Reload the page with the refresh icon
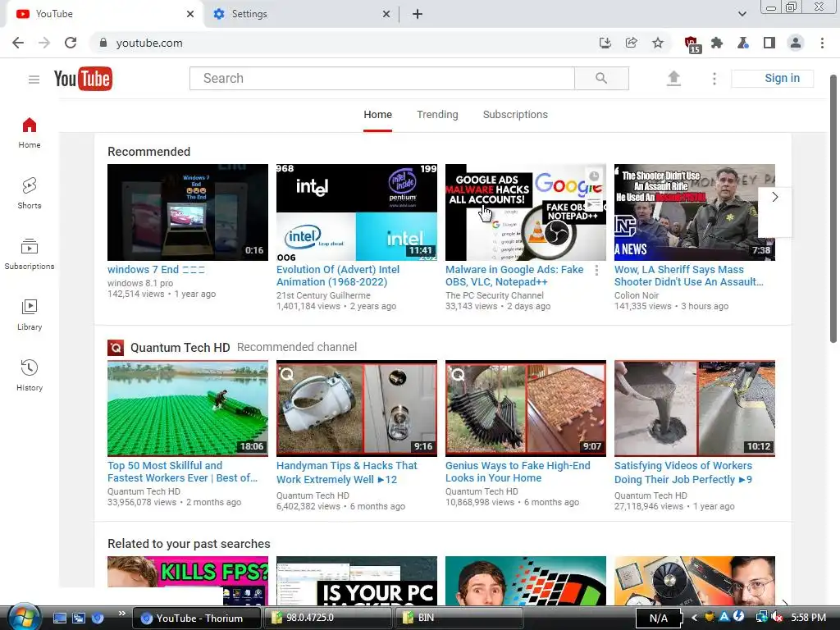Screen dimensions: 840x630 tap(71, 43)
